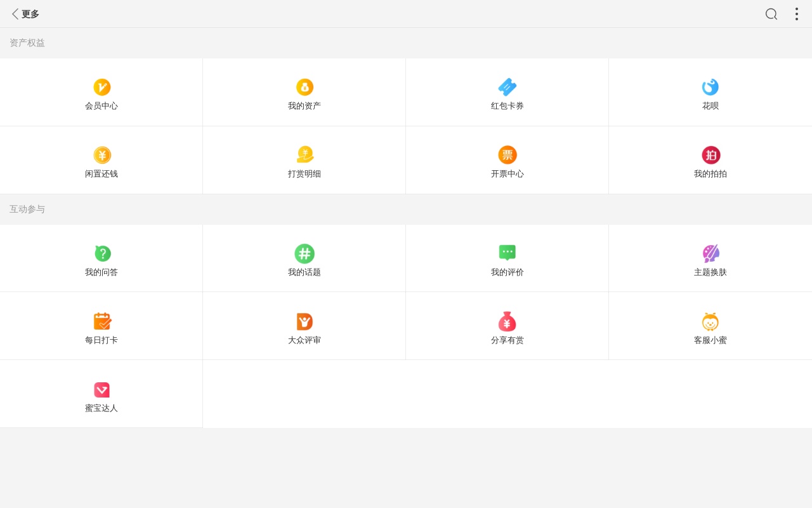Image resolution: width=812 pixels, height=508 pixels.
Task: Tap the 互动参与 section header
Action: (x=27, y=210)
